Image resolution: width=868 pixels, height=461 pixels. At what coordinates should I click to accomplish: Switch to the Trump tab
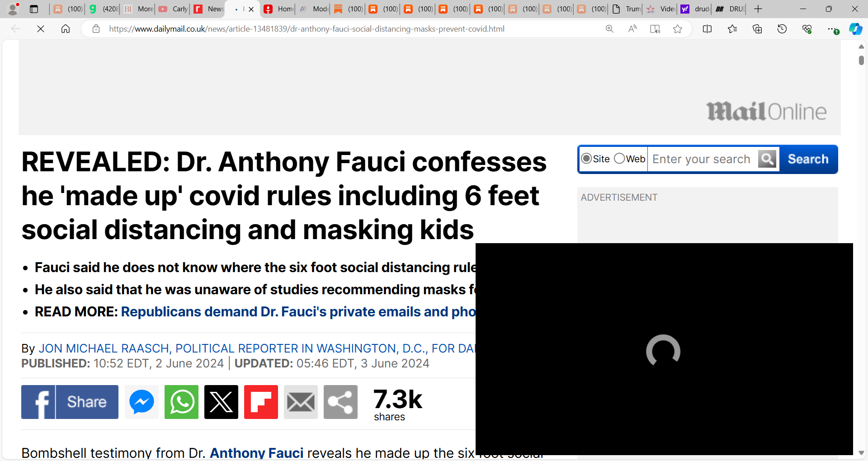pos(627,9)
